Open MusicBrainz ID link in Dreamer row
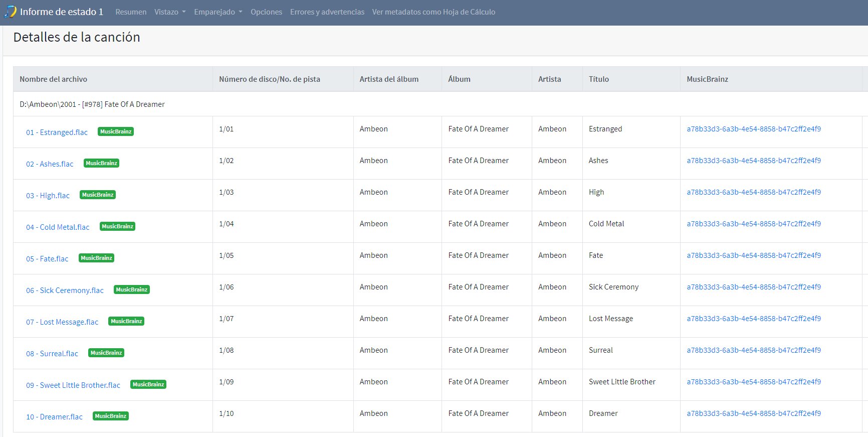868x437 pixels. point(754,413)
